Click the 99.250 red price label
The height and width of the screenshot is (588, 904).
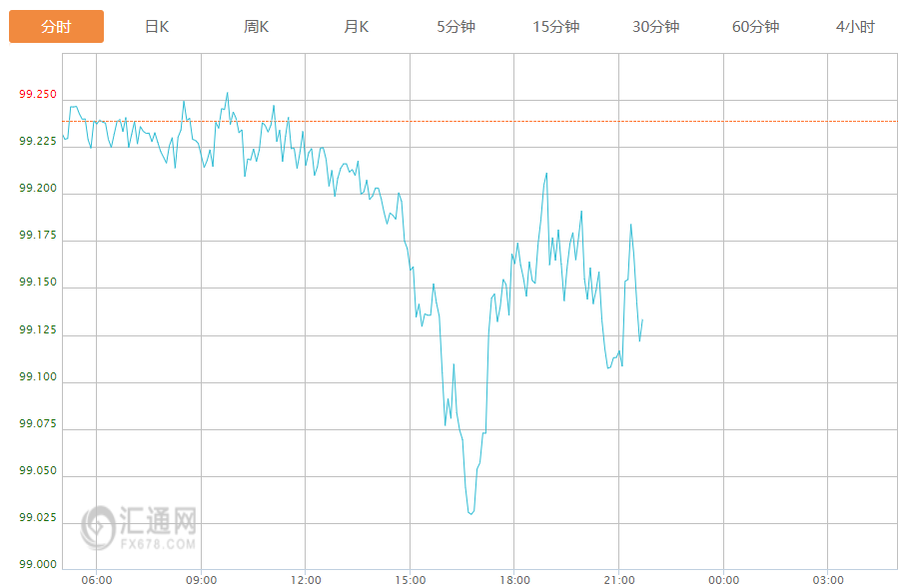point(38,95)
